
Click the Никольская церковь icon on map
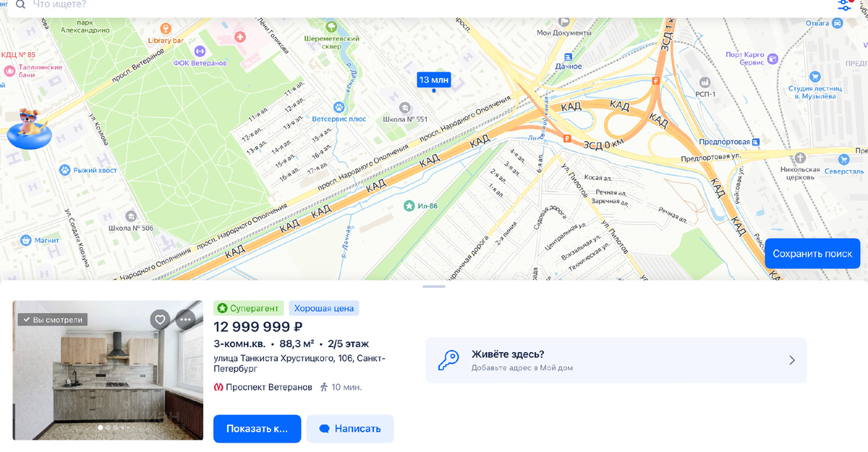pos(800,158)
